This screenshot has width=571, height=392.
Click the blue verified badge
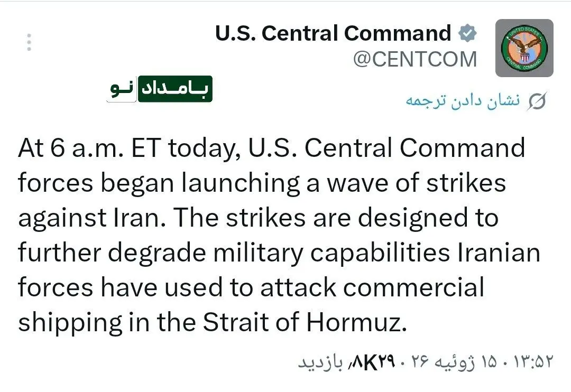tap(467, 33)
